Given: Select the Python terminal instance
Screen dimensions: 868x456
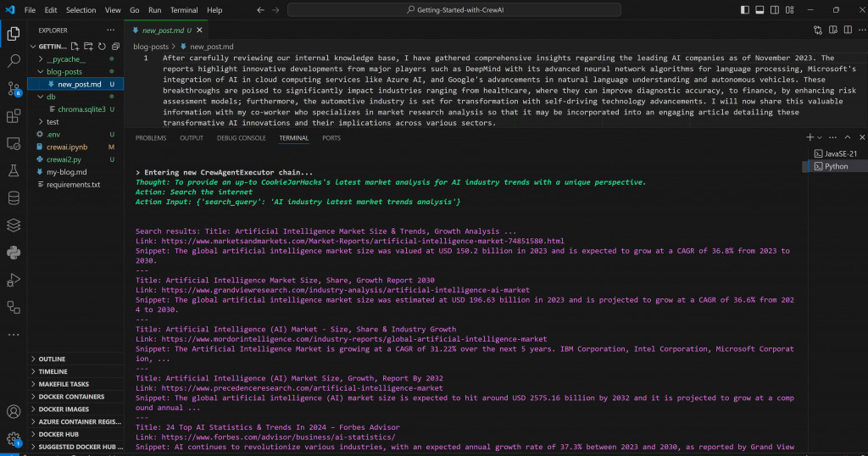Looking at the screenshot, I should (835, 166).
